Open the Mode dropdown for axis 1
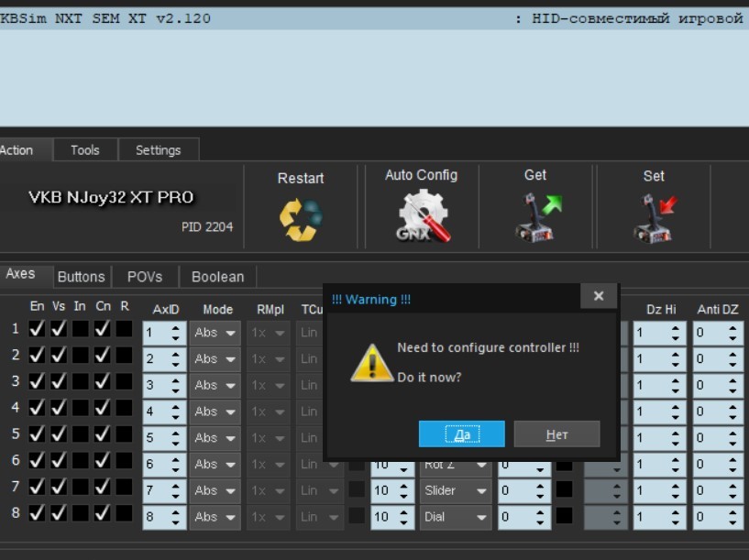The height and width of the screenshot is (560, 749). [215, 333]
